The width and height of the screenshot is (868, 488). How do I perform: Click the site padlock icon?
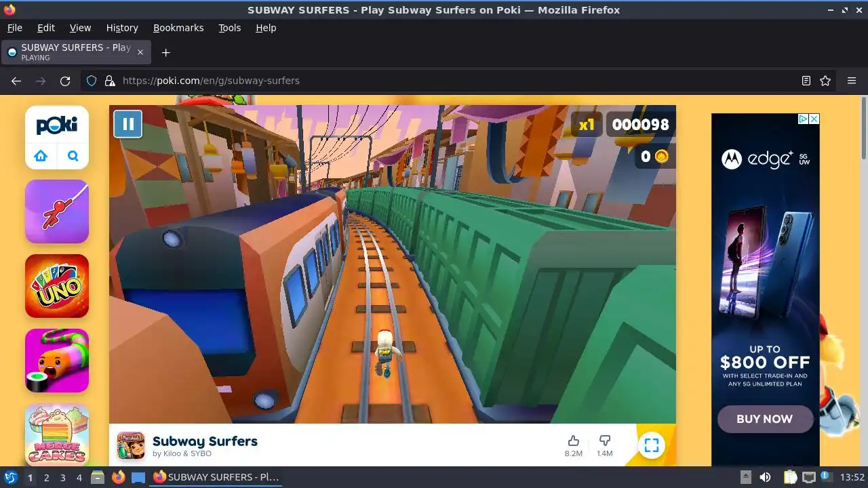tap(110, 81)
